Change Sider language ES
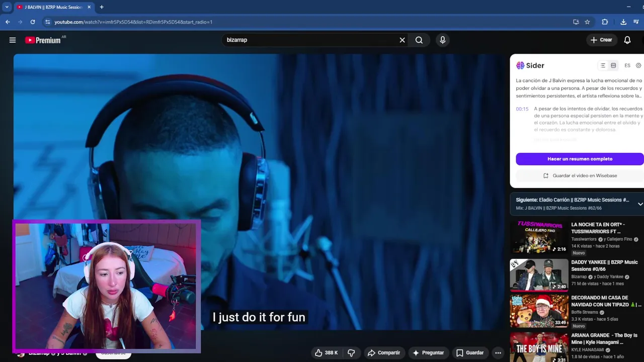The image size is (644, 362). [627, 65]
